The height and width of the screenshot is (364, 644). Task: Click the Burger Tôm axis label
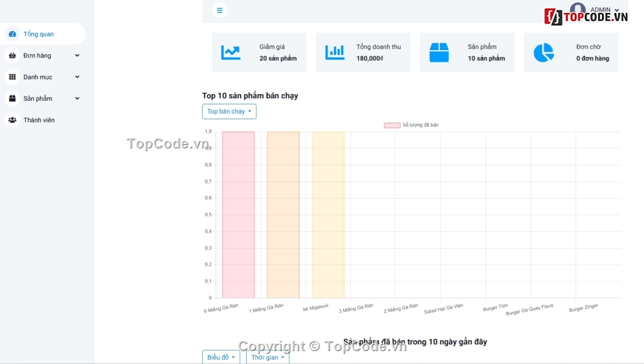point(496,308)
